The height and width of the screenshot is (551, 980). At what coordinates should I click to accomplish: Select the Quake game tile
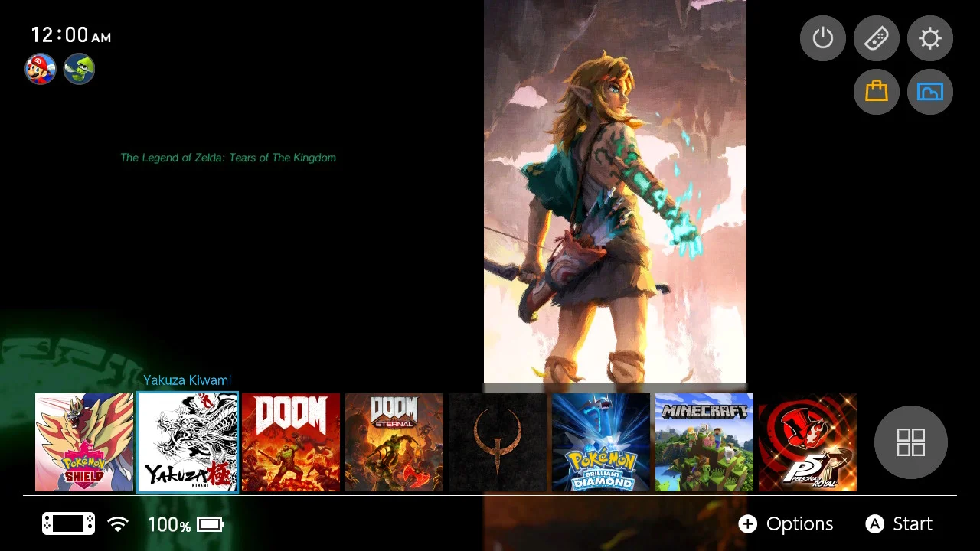pos(498,442)
